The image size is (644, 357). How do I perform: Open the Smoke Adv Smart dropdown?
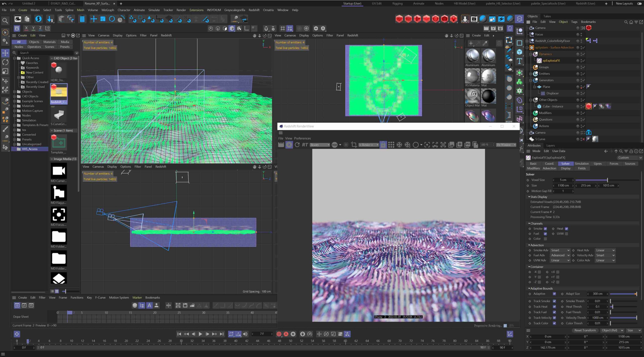pyautogui.click(x=560, y=250)
